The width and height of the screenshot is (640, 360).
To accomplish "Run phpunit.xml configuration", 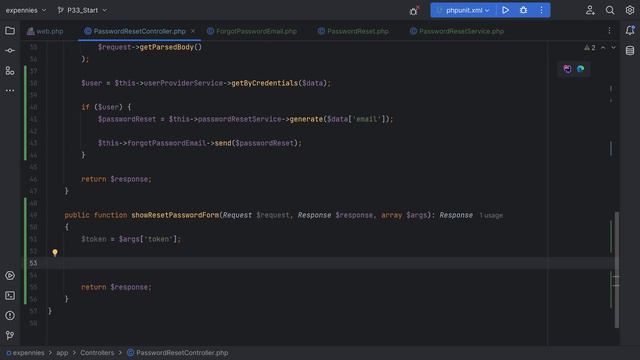I will [505, 10].
